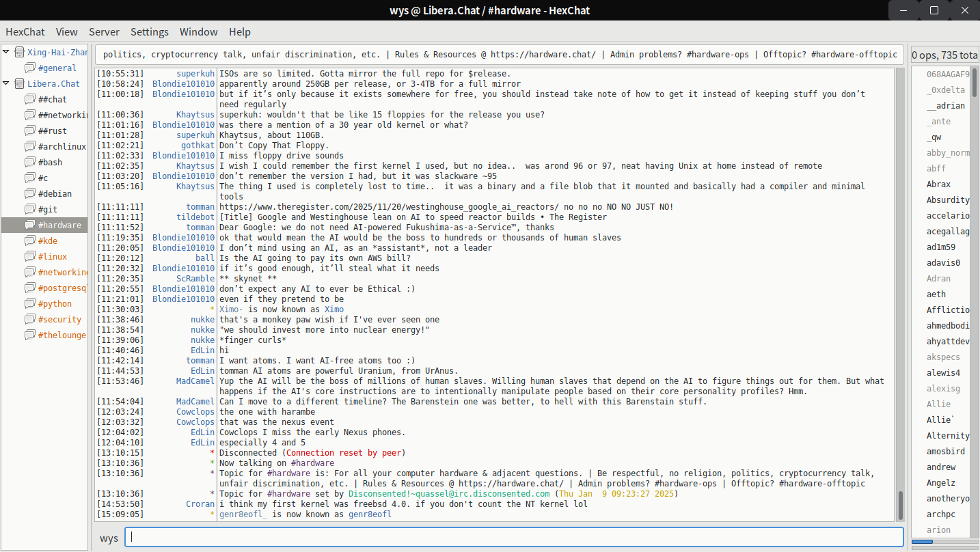Click the Libera.Chat server icon

pos(19,83)
